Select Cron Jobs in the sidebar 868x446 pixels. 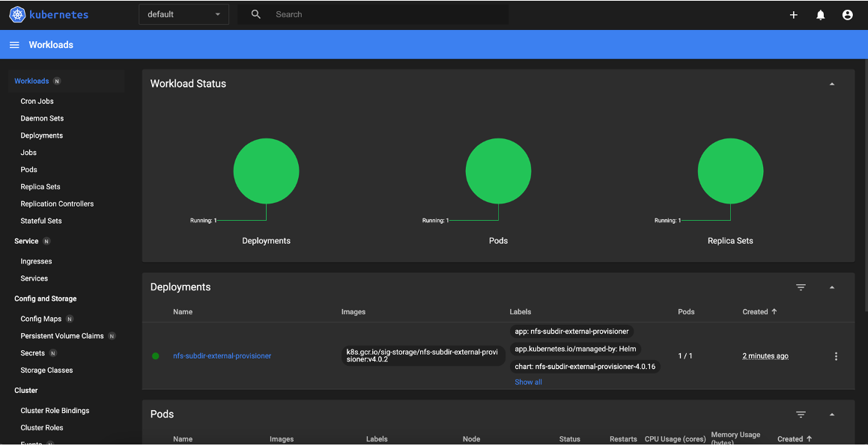(36, 101)
